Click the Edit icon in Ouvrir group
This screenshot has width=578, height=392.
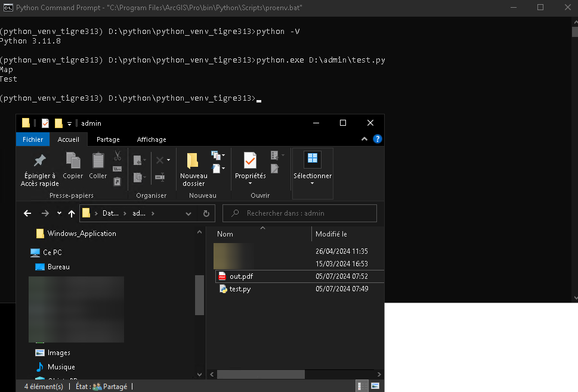click(x=275, y=169)
